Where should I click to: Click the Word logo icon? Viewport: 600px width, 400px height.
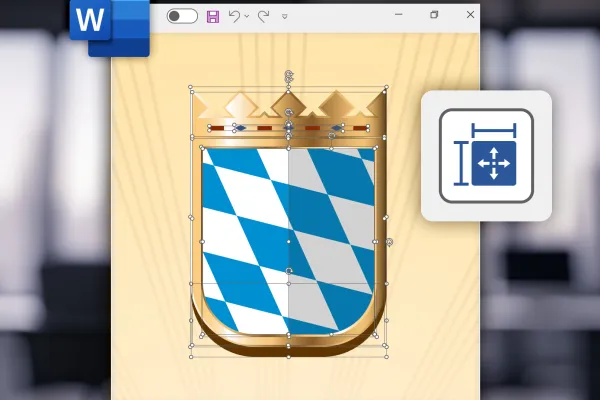pos(109,28)
